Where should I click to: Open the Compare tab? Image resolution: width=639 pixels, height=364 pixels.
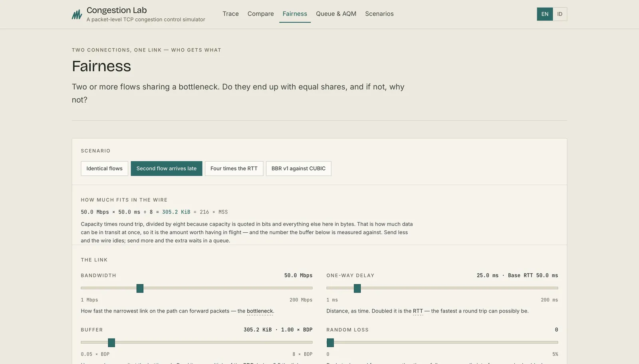click(x=260, y=14)
